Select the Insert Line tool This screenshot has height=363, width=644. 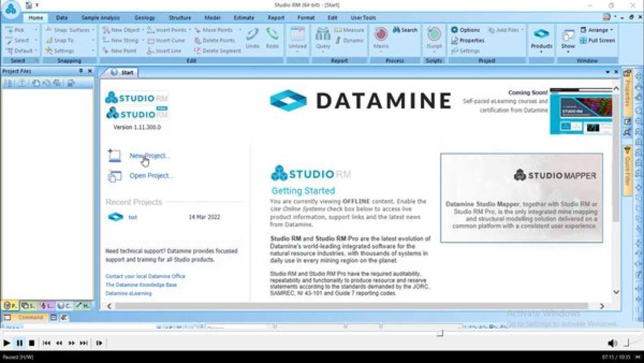[x=164, y=51]
